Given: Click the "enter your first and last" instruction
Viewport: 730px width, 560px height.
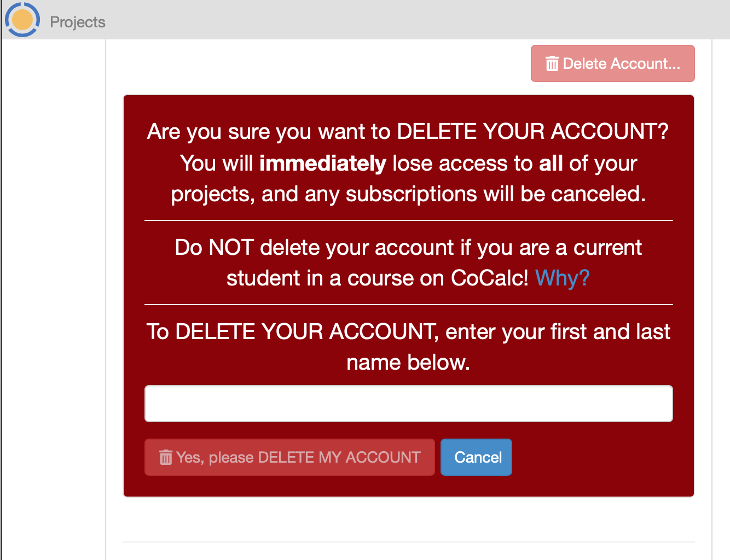Looking at the screenshot, I should [557, 331].
